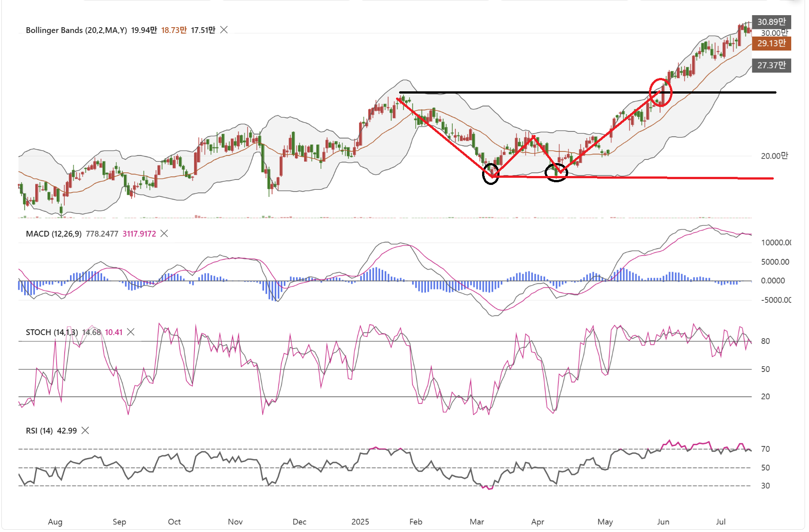
Task: Click the RSI 30 level label
Action: click(x=765, y=486)
